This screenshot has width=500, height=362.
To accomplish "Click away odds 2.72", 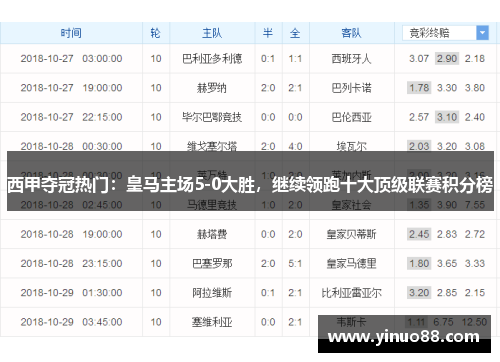I will (475, 234).
